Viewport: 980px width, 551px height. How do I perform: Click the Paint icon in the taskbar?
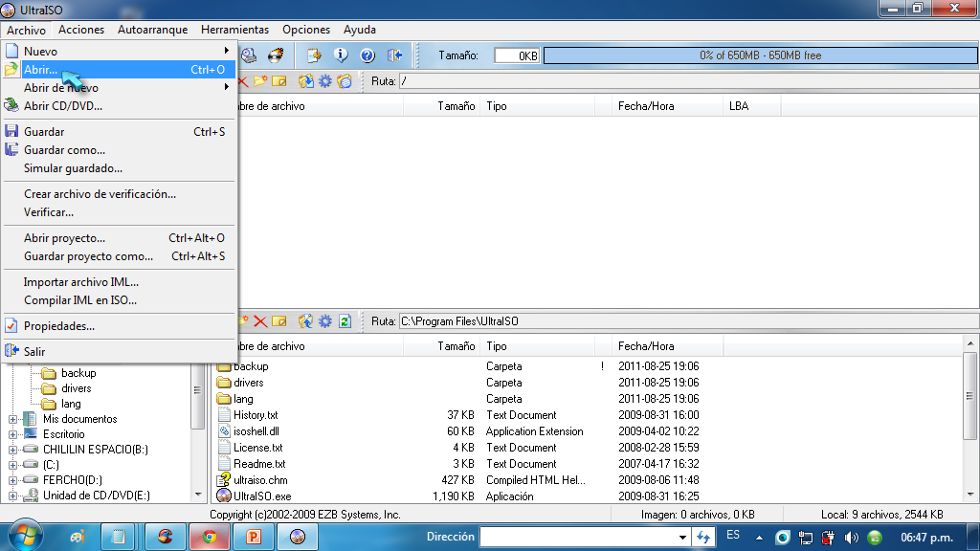coord(78,537)
